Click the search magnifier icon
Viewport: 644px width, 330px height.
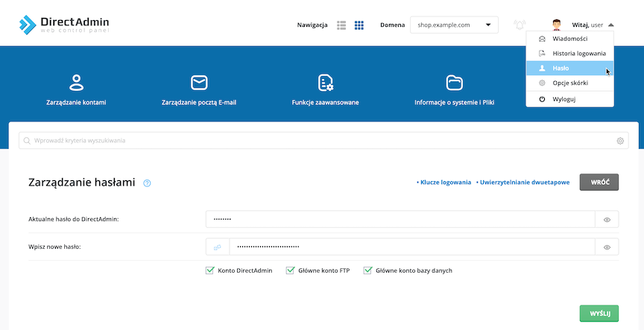click(27, 141)
